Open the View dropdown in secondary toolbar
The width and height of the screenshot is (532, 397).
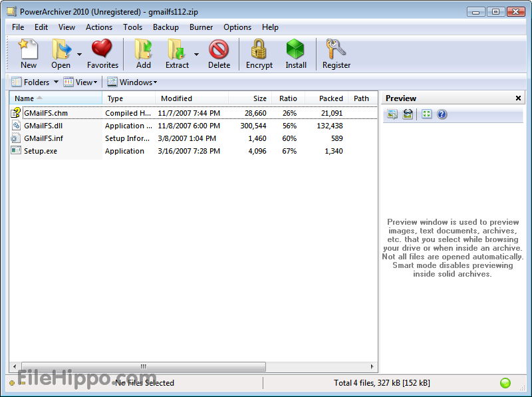click(x=80, y=82)
